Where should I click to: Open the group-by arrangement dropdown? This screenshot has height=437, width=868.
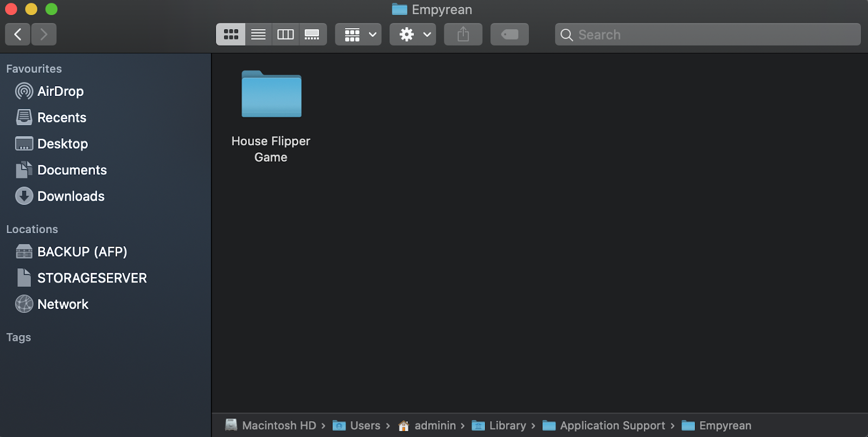[x=358, y=35]
